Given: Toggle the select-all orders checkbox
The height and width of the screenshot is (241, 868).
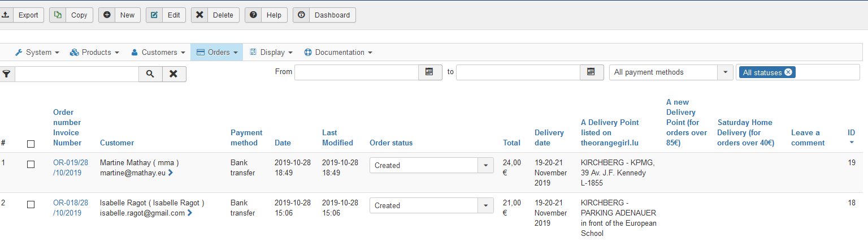Looking at the screenshot, I should click(x=31, y=144).
